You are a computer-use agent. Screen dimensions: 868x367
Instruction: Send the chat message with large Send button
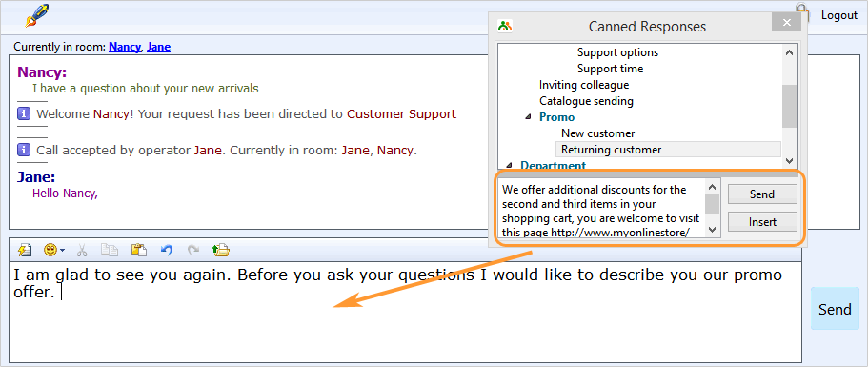click(835, 309)
